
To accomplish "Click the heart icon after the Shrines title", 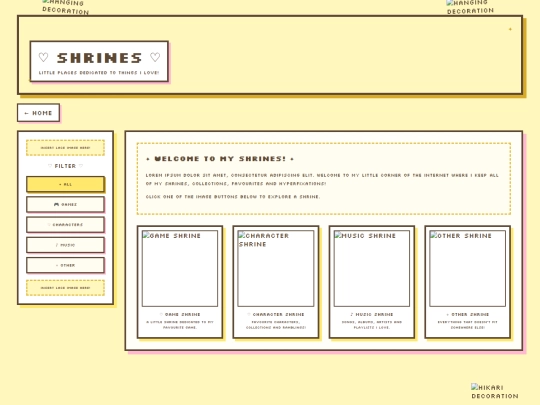I will pyautogui.click(x=155, y=57).
